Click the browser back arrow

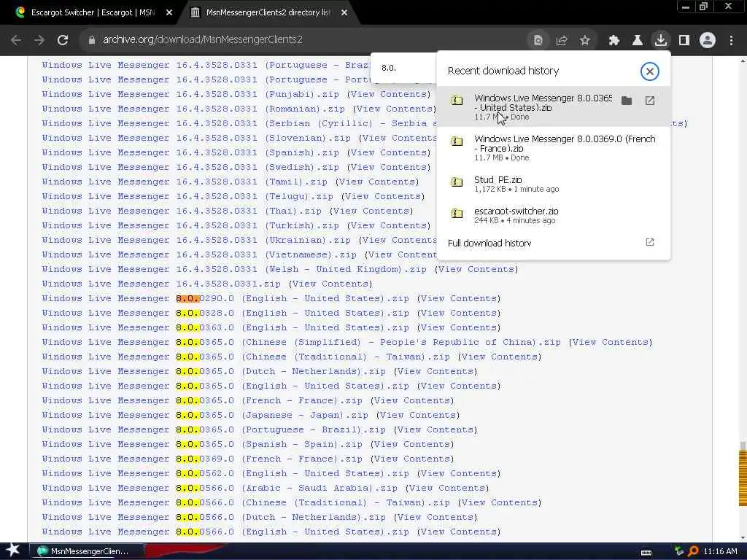pyautogui.click(x=16, y=40)
